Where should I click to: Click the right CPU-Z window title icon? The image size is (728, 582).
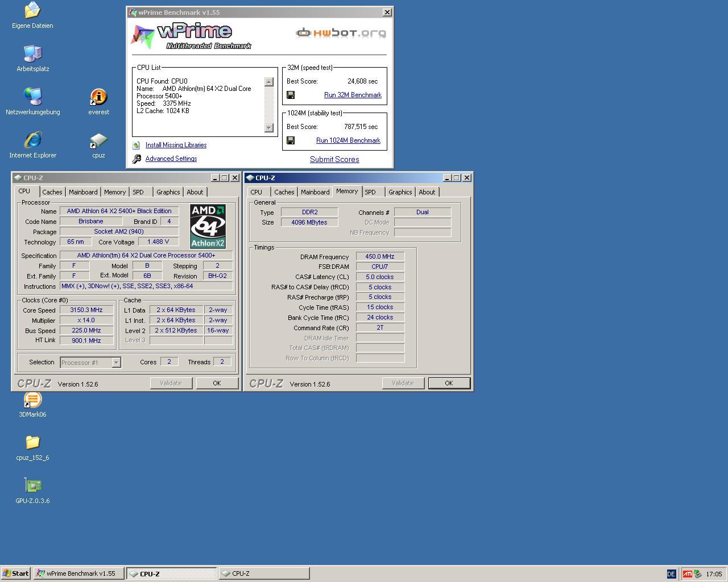250,178
